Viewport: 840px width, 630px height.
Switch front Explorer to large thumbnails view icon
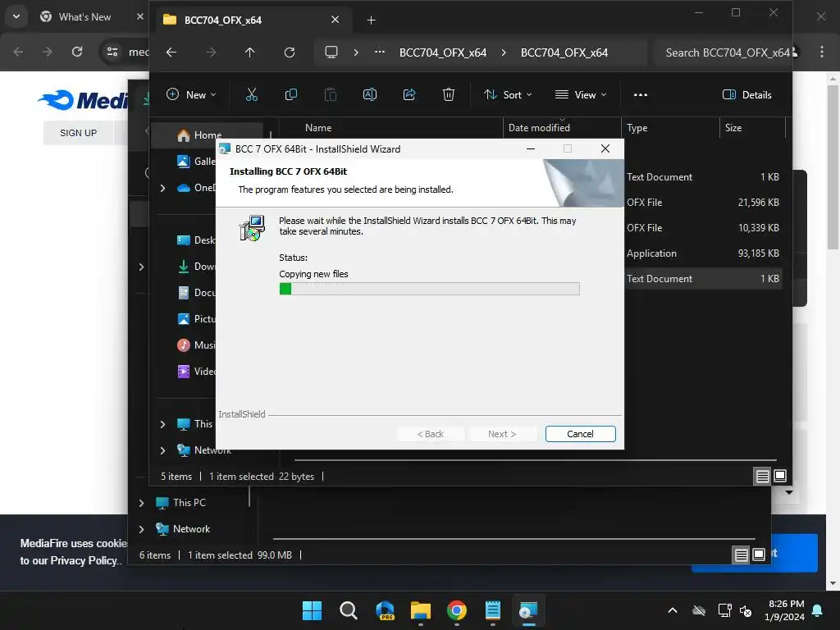click(780, 475)
